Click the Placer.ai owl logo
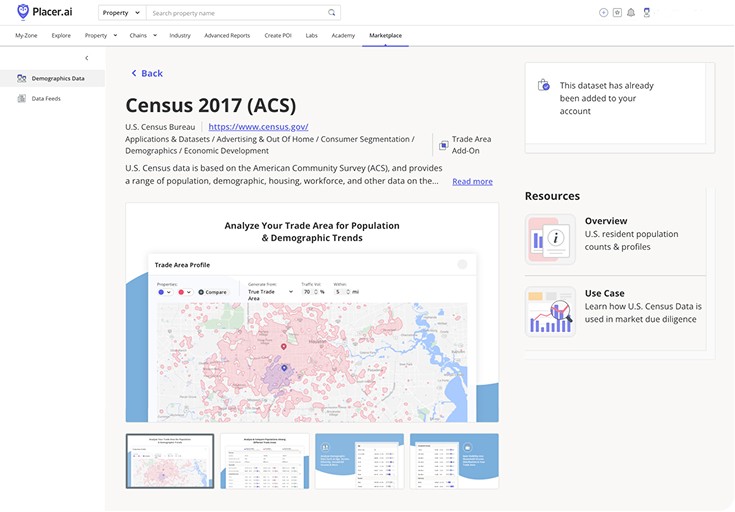 coord(22,12)
